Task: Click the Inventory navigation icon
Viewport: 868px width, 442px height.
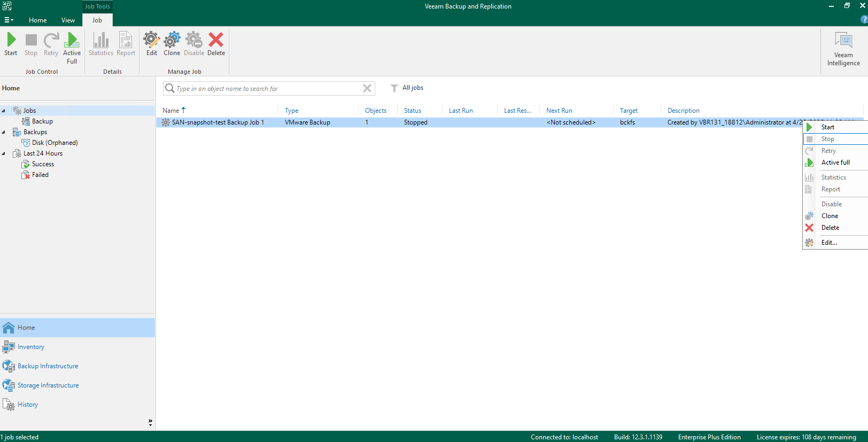Action: [x=9, y=347]
